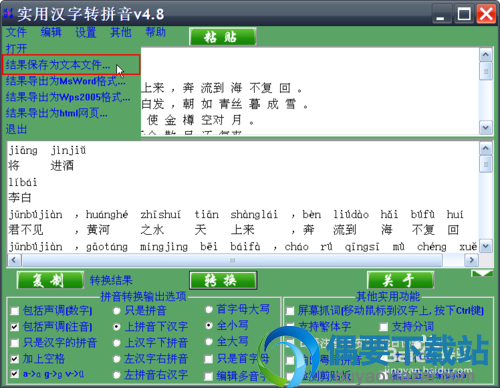Enable 支持繁体字 checkbox
Image resolution: width=500 pixels, height=388 pixels.
click(290, 326)
